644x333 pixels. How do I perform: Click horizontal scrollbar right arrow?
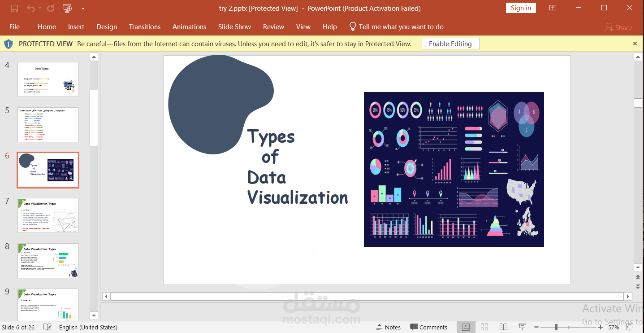click(628, 296)
